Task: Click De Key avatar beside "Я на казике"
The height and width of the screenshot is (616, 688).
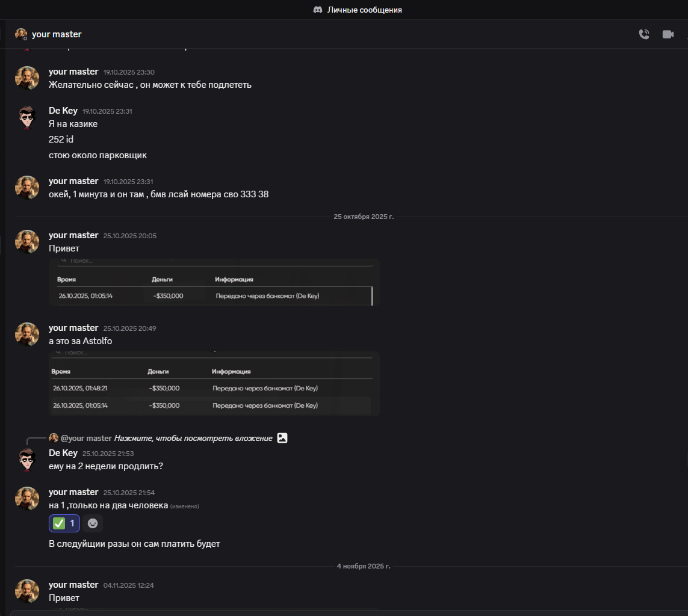Action: pos(27,117)
